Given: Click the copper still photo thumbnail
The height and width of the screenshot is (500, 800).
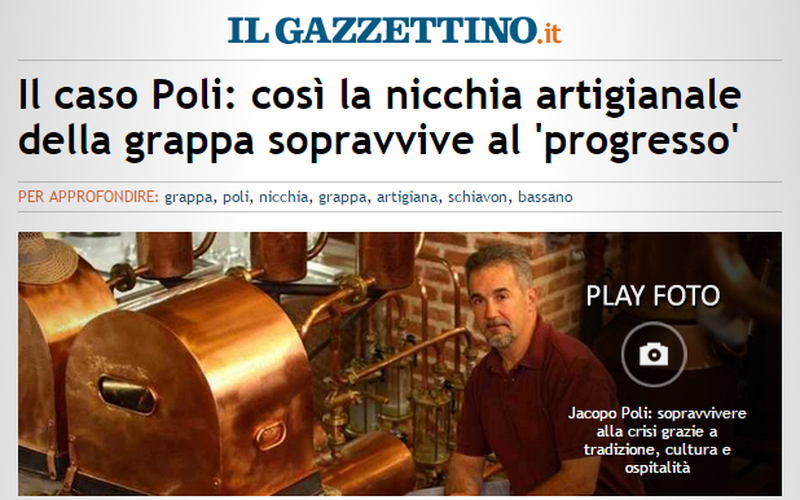Looking at the screenshot, I should click(x=400, y=364).
